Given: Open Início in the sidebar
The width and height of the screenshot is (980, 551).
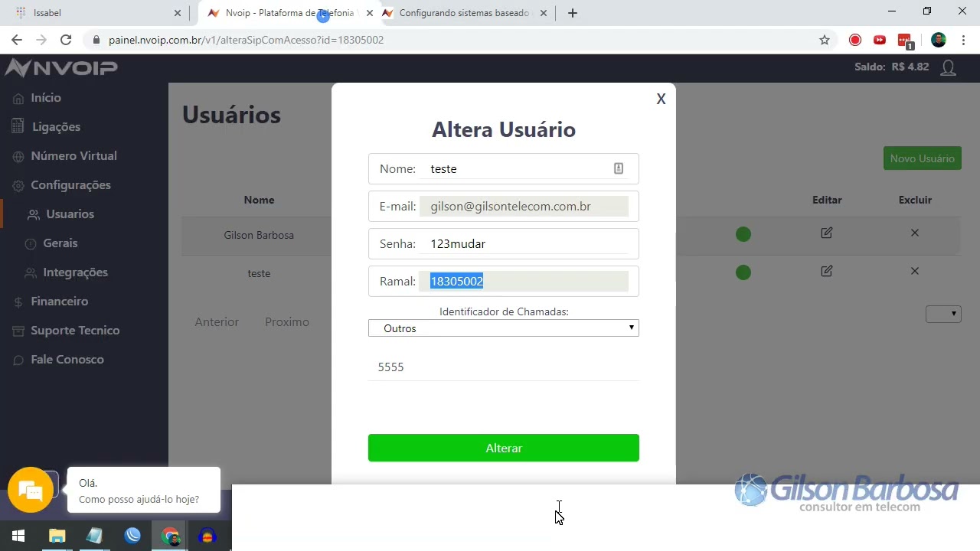Looking at the screenshot, I should point(46,98).
